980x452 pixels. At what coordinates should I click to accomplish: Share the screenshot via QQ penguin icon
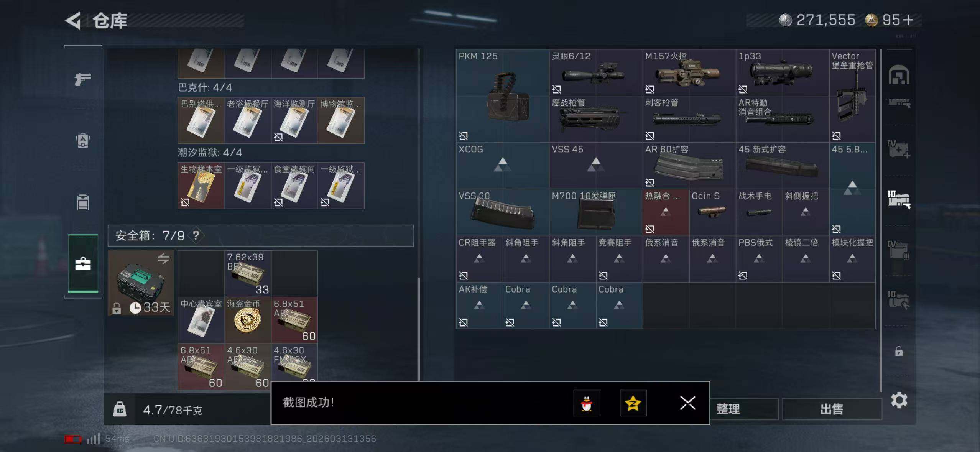[x=587, y=403]
